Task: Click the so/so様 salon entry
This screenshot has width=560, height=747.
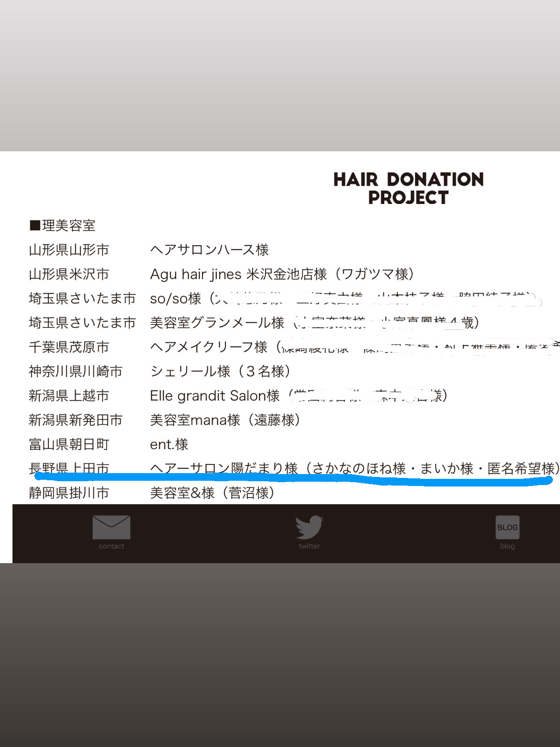Action: tap(176, 299)
